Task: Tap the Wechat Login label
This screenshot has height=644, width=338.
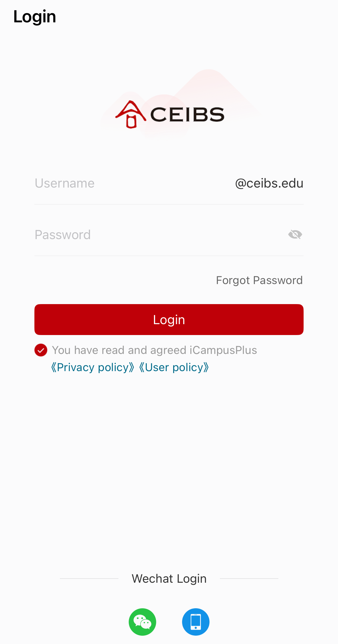Action: [169, 579]
